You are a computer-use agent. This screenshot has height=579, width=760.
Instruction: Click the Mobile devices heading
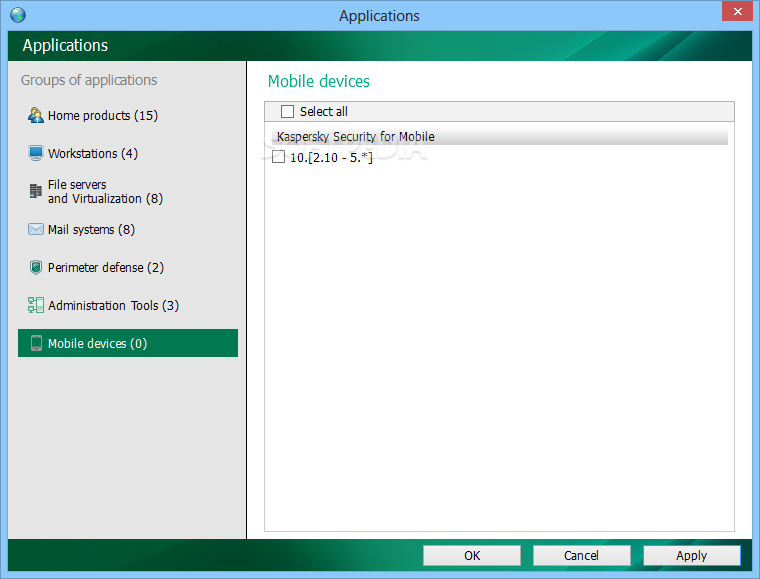318,81
